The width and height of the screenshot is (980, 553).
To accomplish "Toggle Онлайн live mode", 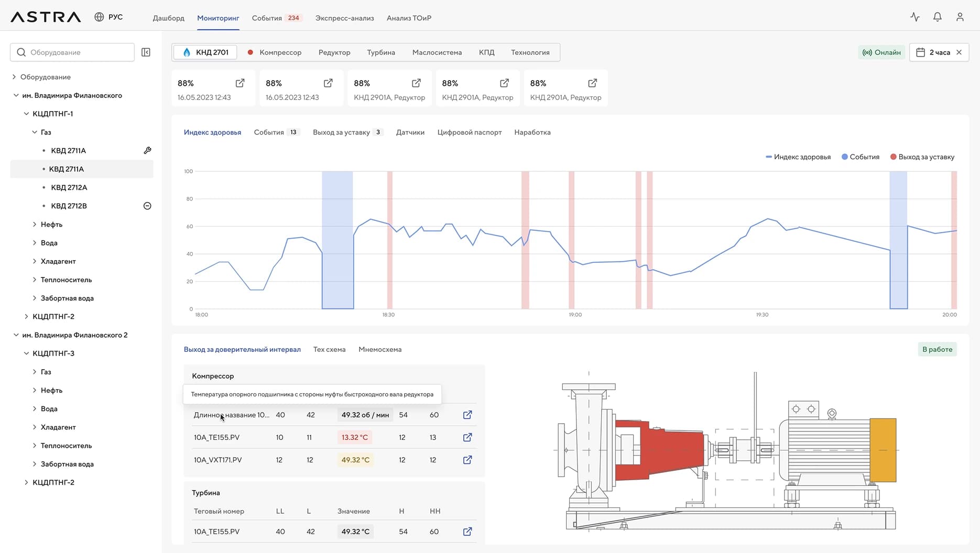I will (881, 52).
